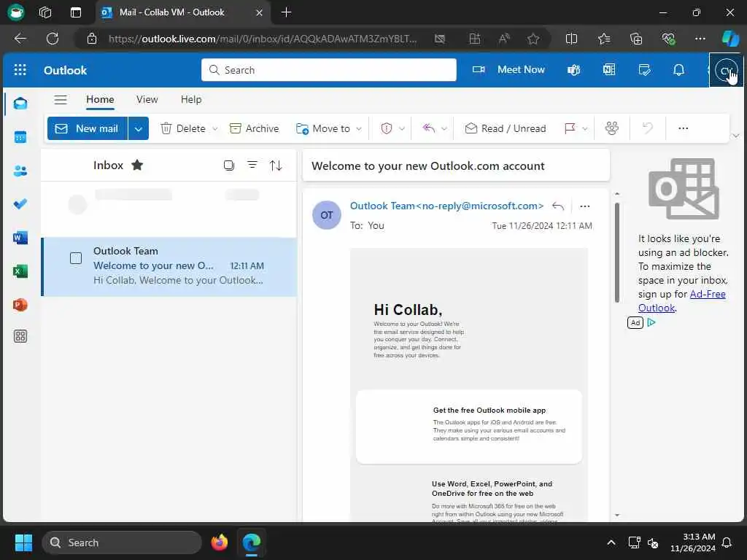Viewport: 747px width, 560px height.
Task: Follow the Ad-Free Outlook link
Action: [x=682, y=301]
